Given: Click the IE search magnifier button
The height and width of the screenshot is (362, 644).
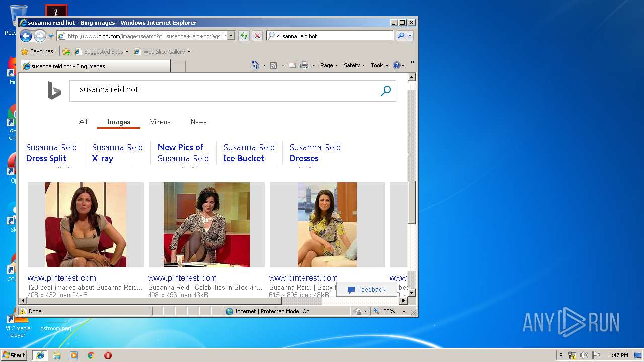Looking at the screenshot, I should coord(401,36).
